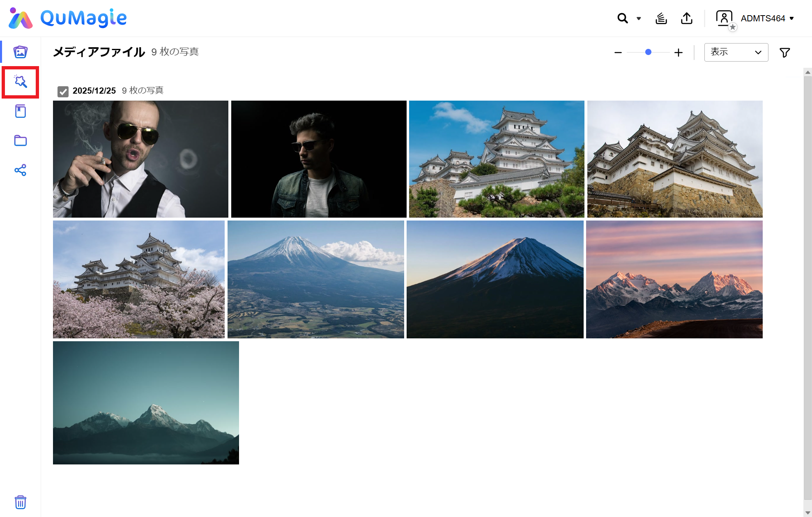Screen dimensions: 812x517
Task: Click the メディアファイル page title
Action: (99, 52)
